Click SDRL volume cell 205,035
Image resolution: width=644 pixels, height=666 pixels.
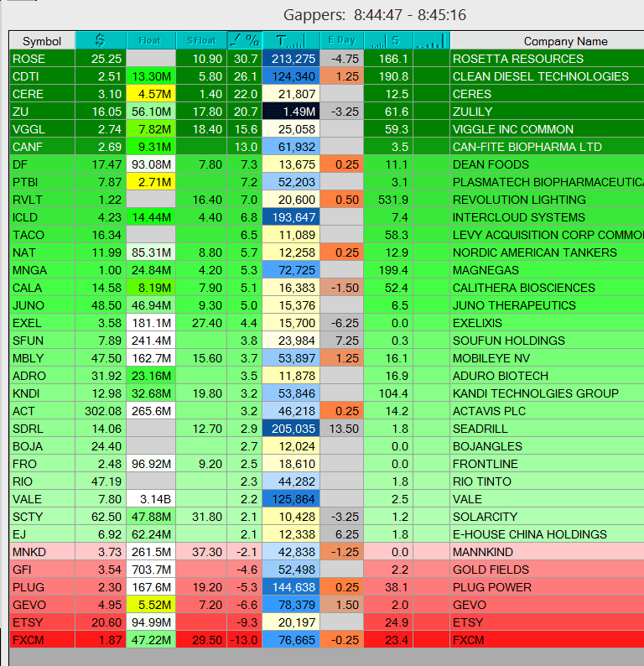(291, 429)
